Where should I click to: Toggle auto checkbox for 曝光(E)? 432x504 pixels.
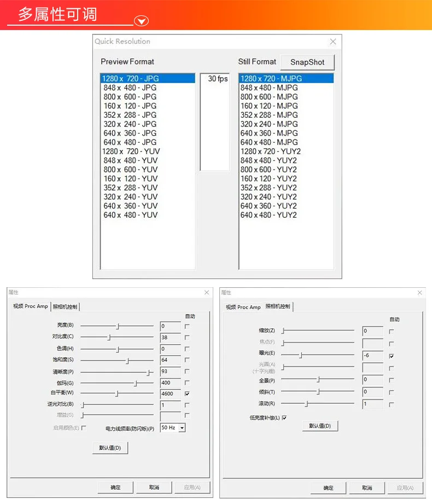tap(392, 356)
